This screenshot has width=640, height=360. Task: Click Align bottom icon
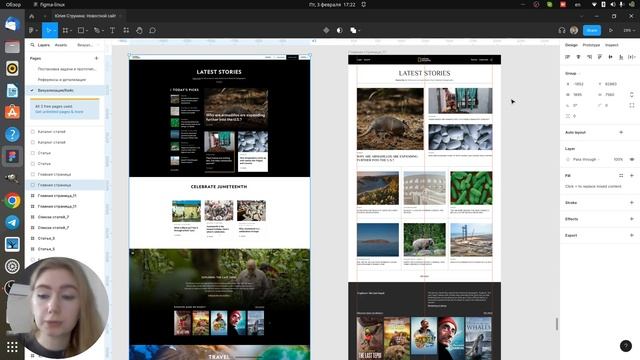point(621,57)
